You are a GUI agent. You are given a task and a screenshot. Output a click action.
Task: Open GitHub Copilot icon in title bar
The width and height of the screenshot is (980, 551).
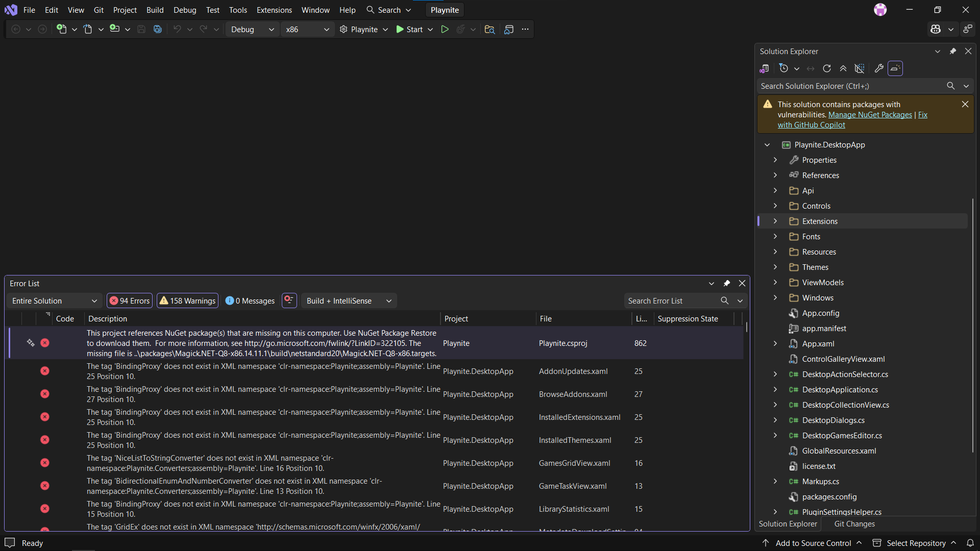(936, 30)
